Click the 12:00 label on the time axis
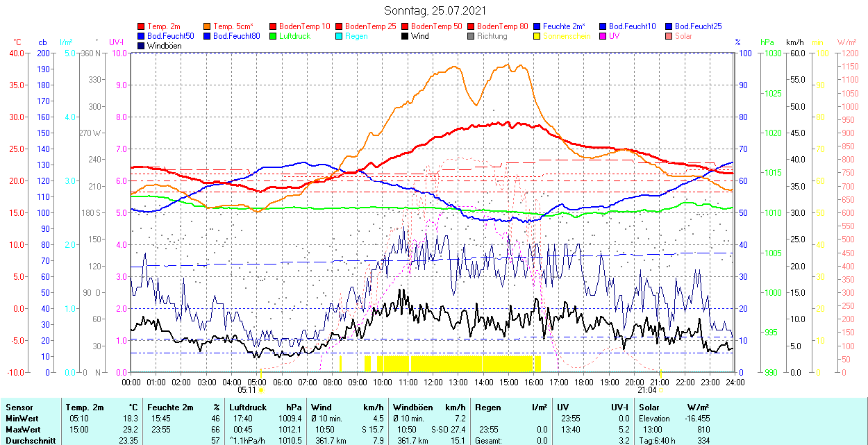This screenshot has width=868, height=445. [x=433, y=382]
